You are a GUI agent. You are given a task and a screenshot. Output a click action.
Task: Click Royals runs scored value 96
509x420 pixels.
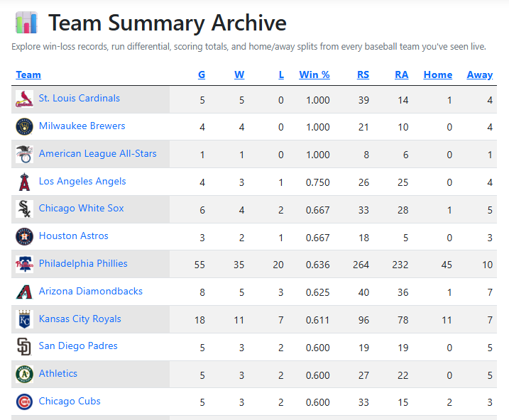pos(364,320)
